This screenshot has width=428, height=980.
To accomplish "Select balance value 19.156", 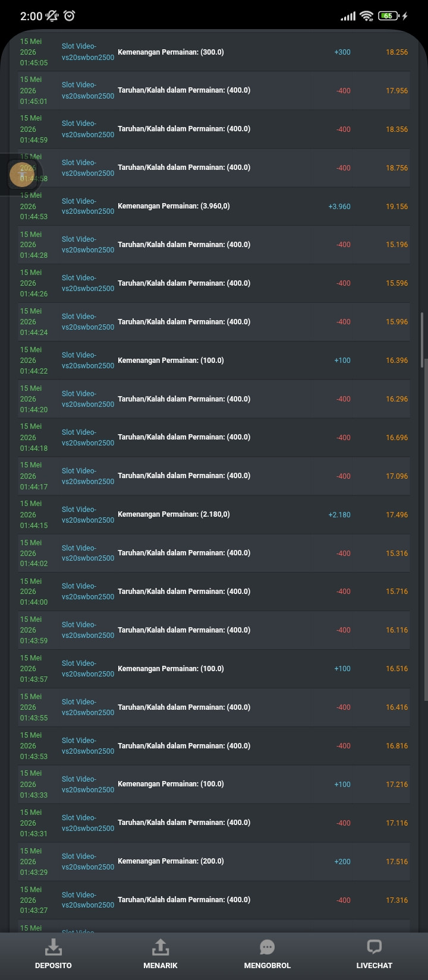I will coord(396,207).
